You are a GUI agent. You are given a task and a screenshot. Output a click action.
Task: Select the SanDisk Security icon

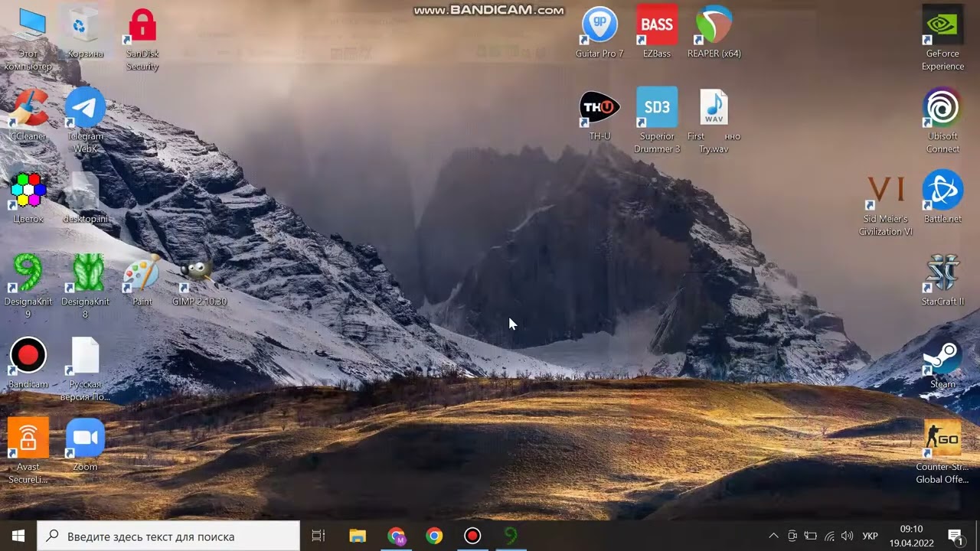click(x=142, y=38)
